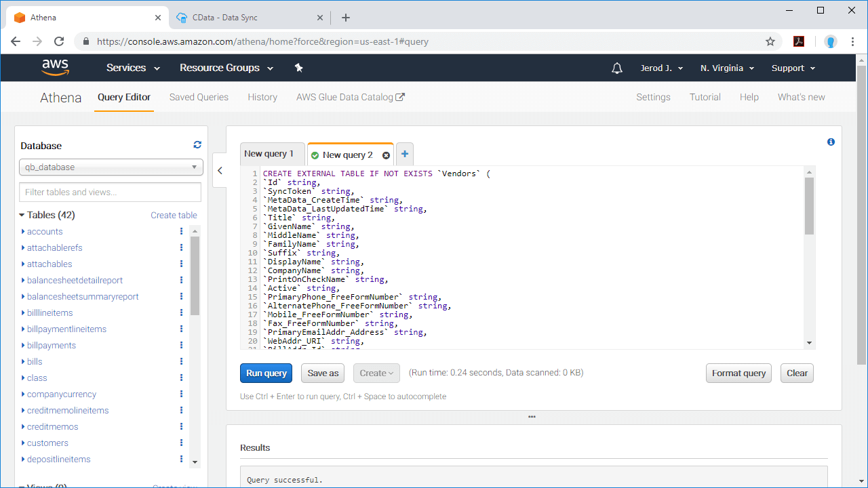The height and width of the screenshot is (488, 868).
Task: Bookmark this page with star icon
Action: point(770,41)
